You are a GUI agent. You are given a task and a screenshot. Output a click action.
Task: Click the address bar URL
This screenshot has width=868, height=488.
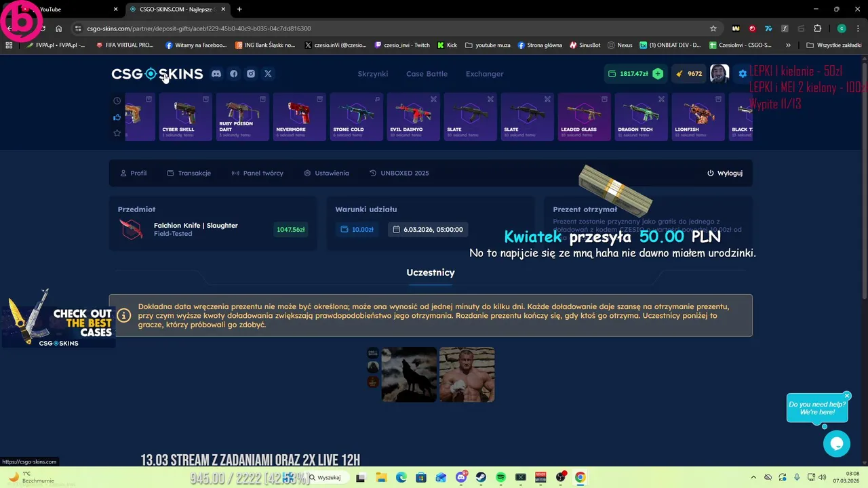pos(199,28)
